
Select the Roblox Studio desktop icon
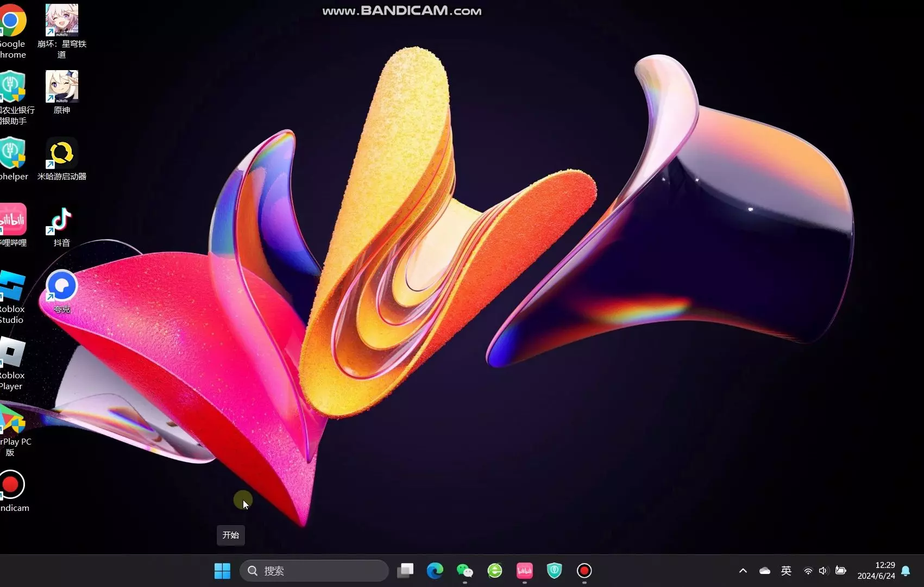[12, 297]
